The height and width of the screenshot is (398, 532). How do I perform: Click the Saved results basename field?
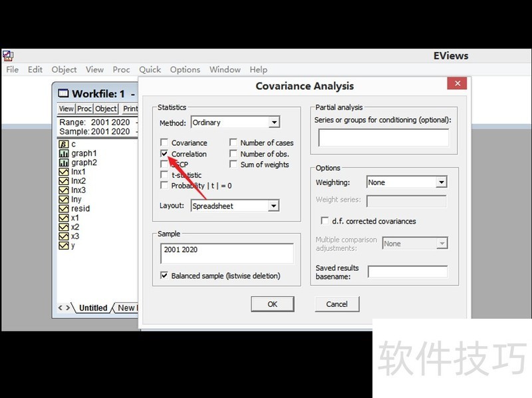[x=408, y=272]
